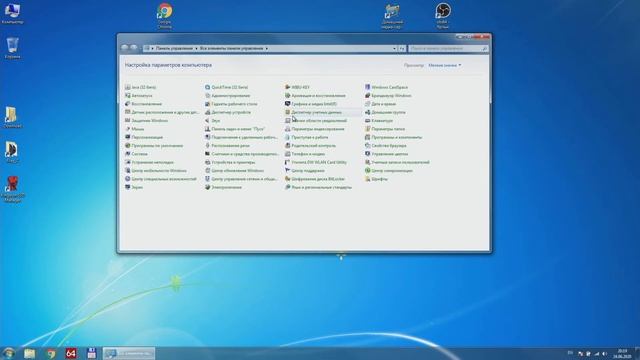The image size is (640, 360).
Task: Open Программы по умолчанию link
Action: click(157, 146)
